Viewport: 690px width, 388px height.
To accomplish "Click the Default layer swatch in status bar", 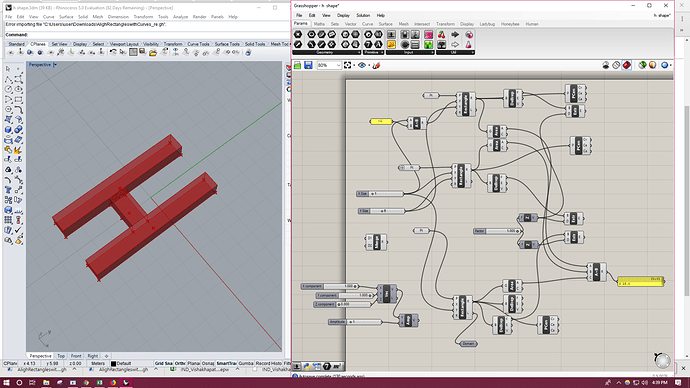I will point(113,363).
